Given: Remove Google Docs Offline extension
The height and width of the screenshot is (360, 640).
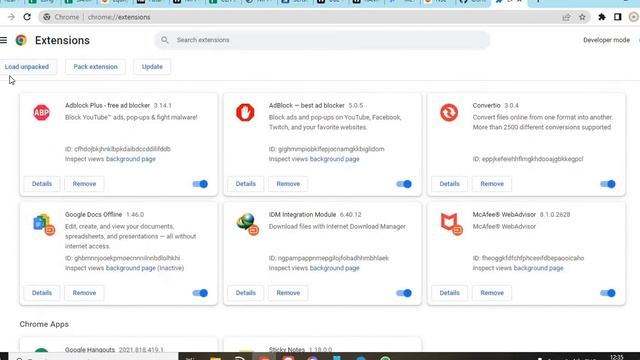Looking at the screenshot, I should point(84,293).
